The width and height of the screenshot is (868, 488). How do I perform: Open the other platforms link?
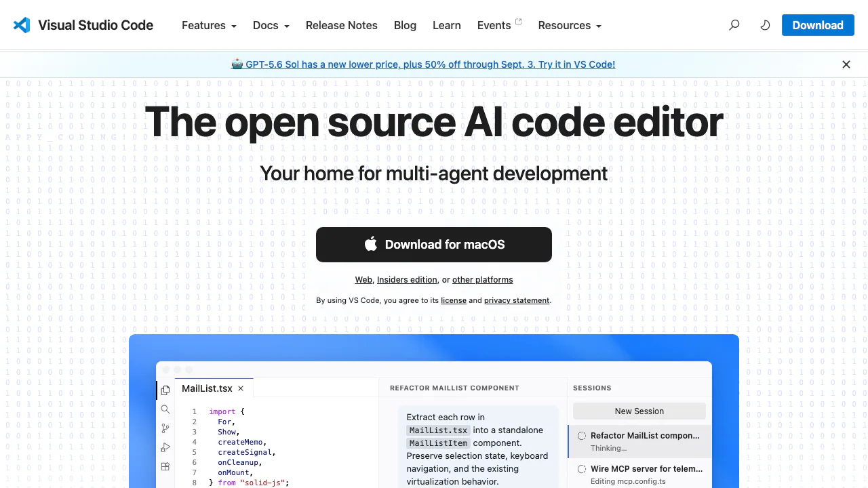[482, 280]
